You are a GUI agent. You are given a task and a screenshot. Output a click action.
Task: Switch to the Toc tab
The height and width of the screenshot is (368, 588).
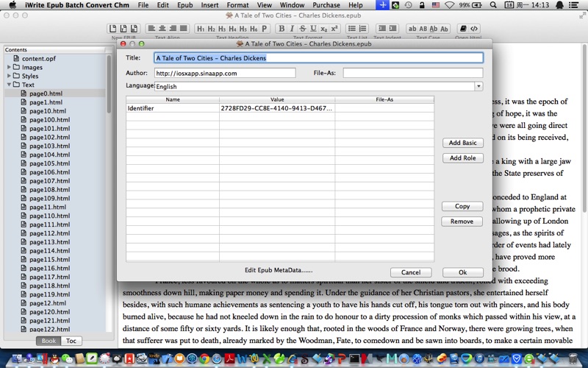(71, 341)
